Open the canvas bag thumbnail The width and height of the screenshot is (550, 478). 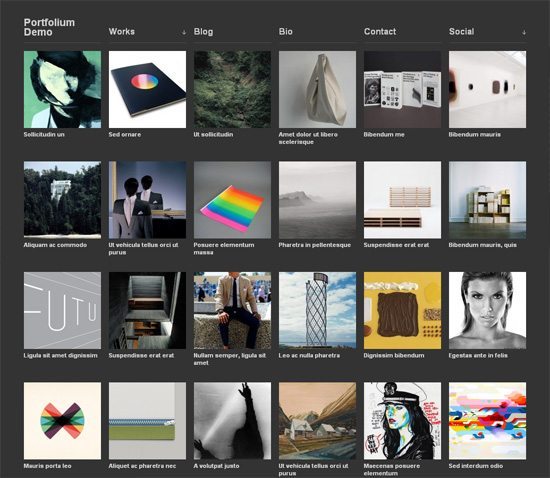(317, 89)
